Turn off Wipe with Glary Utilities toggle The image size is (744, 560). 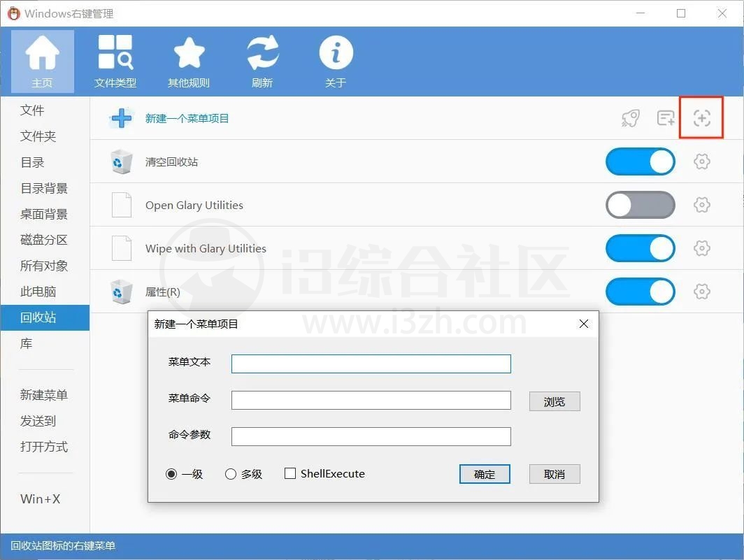641,248
